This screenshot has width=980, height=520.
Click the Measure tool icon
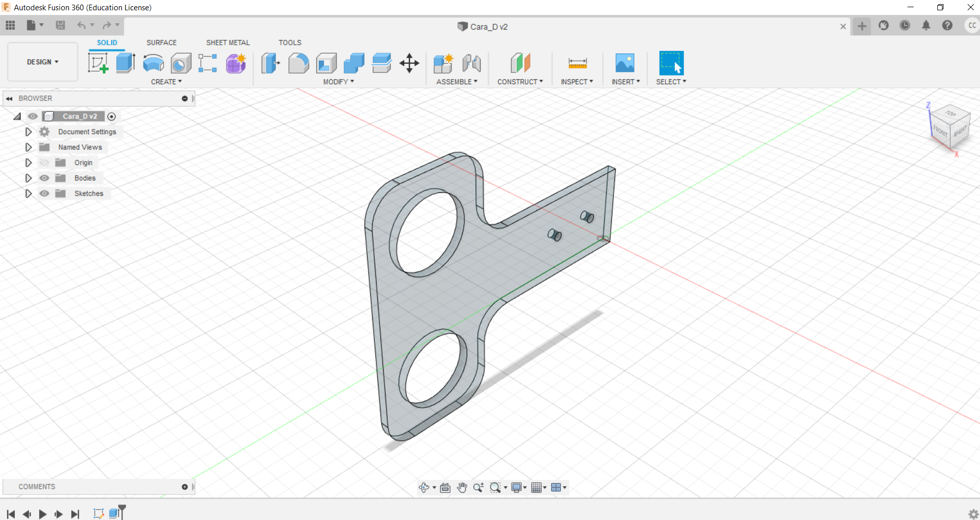click(577, 63)
